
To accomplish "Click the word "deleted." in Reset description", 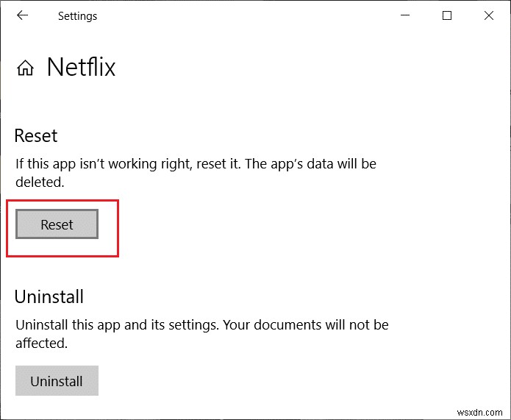I will pyautogui.click(x=40, y=182).
